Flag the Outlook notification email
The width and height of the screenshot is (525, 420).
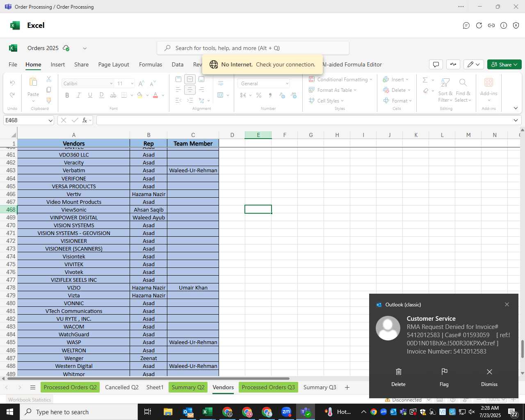[x=444, y=377]
